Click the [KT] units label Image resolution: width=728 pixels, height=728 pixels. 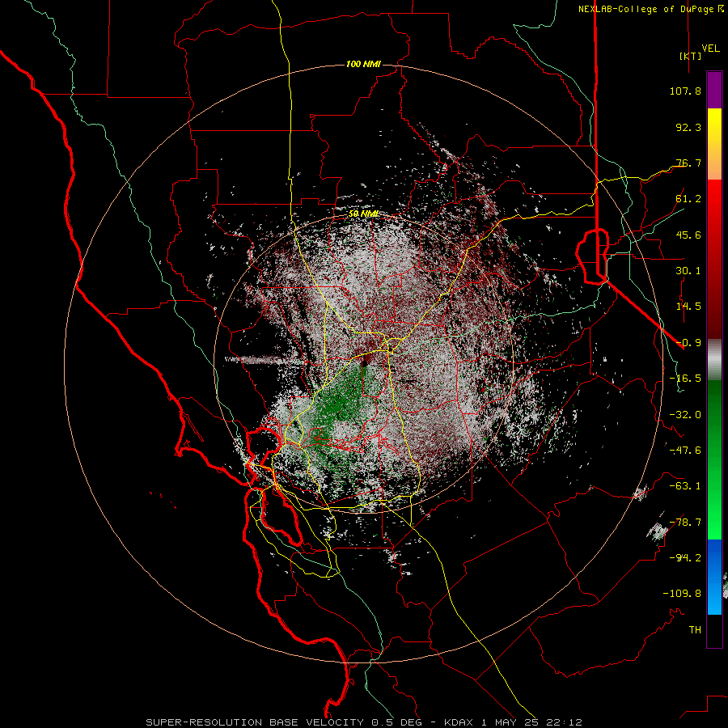(691, 56)
